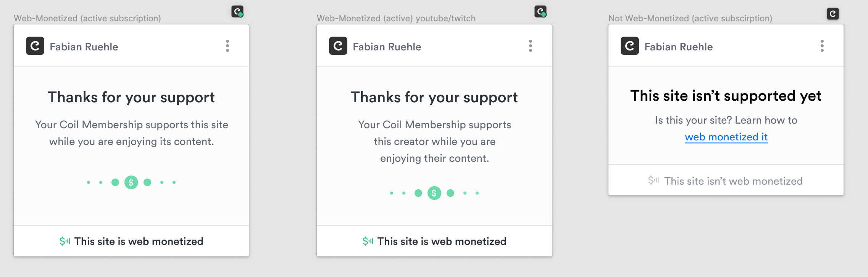
Task: Click the Coil browser extension icon with green dot
Action: [237, 11]
